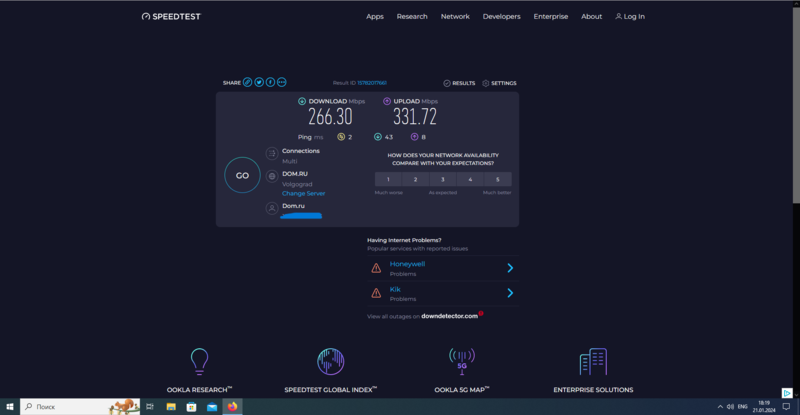This screenshot has width=800, height=415.
Task: Open the Apps menu
Action: tap(374, 16)
